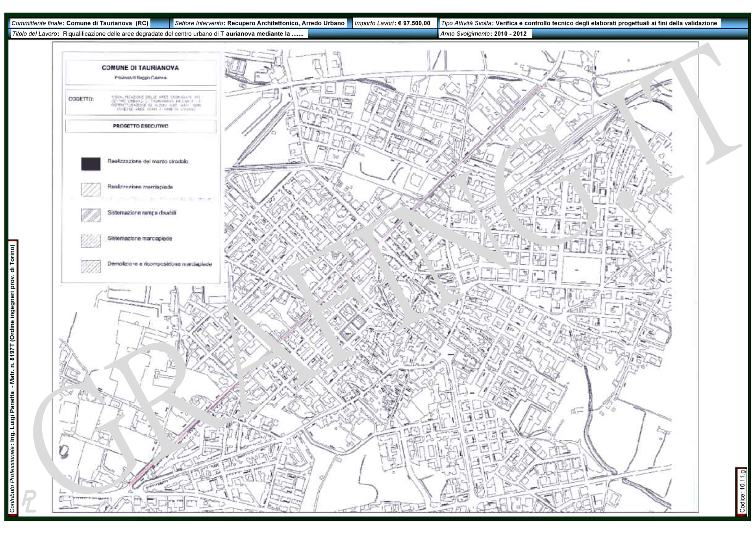Click the 'Anno Svolgimento: 2010 - 2012' field
The image size is (756, 534).
[x=484, y=34]
